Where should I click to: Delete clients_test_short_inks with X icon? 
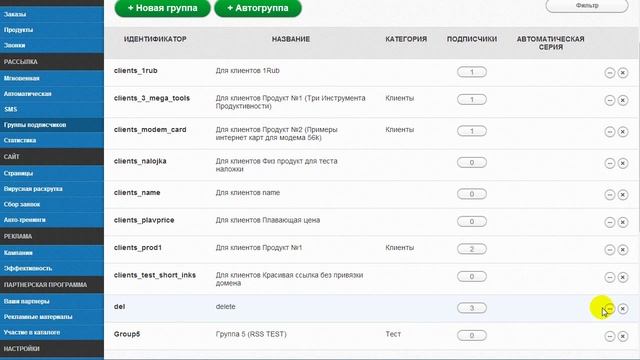623,277
